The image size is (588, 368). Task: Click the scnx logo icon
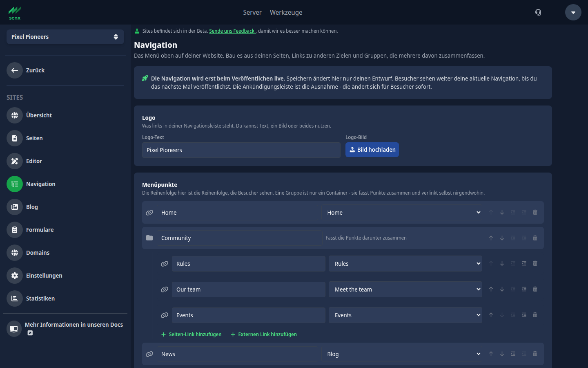(15, 13)
